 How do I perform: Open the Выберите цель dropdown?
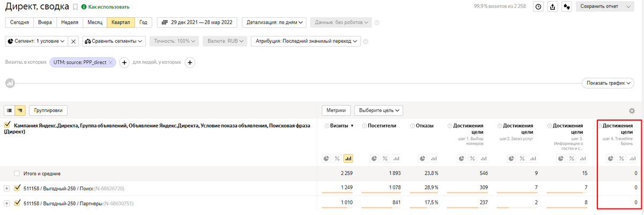378,110
